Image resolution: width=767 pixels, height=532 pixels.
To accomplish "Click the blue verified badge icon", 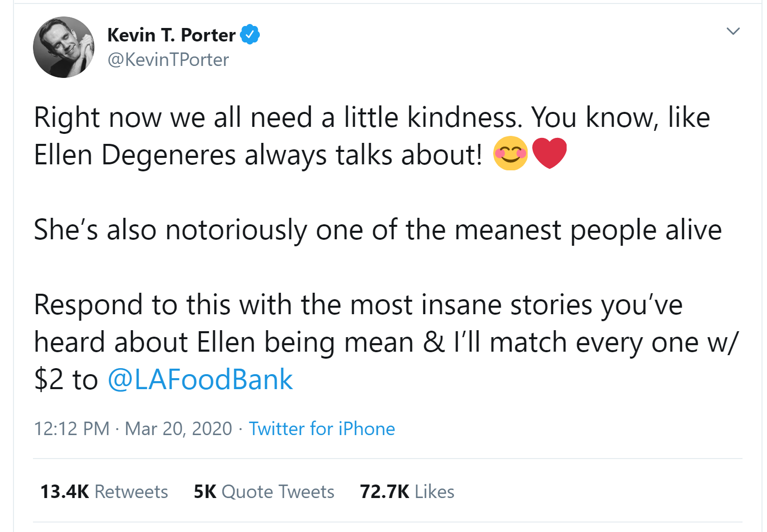I will coord(250,34).
